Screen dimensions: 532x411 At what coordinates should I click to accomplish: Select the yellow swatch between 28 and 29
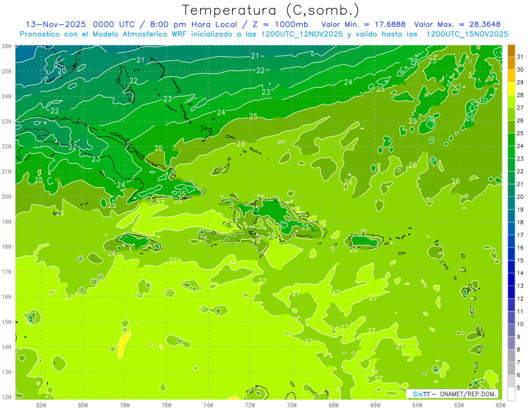(511, 89)
